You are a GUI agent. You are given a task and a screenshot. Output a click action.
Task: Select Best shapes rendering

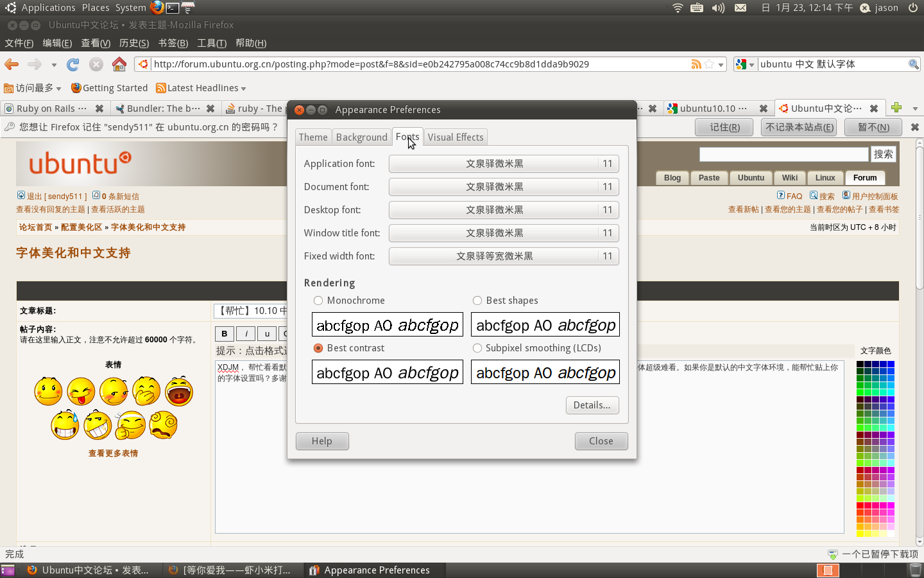tap(506, 301)
